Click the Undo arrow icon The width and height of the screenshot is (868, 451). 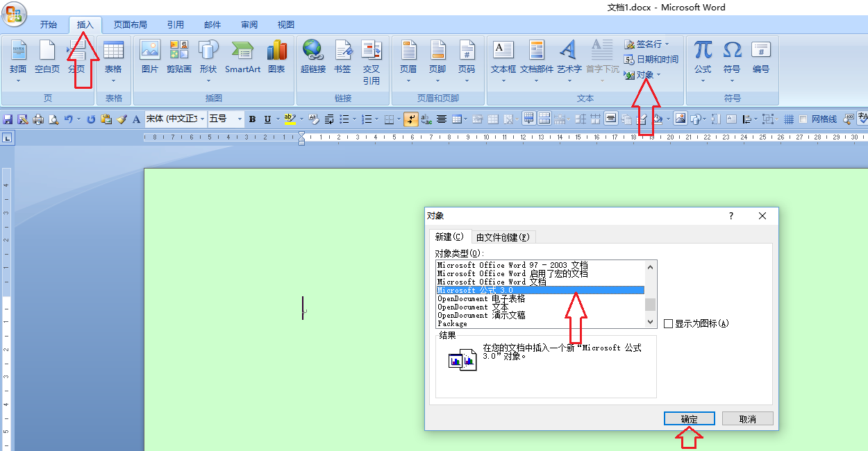coord(68,119)
